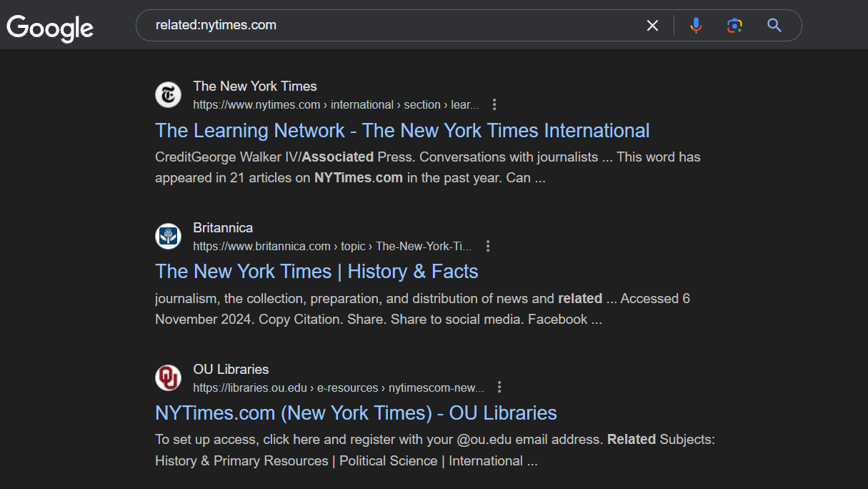Click The New York Times site name

255,86
